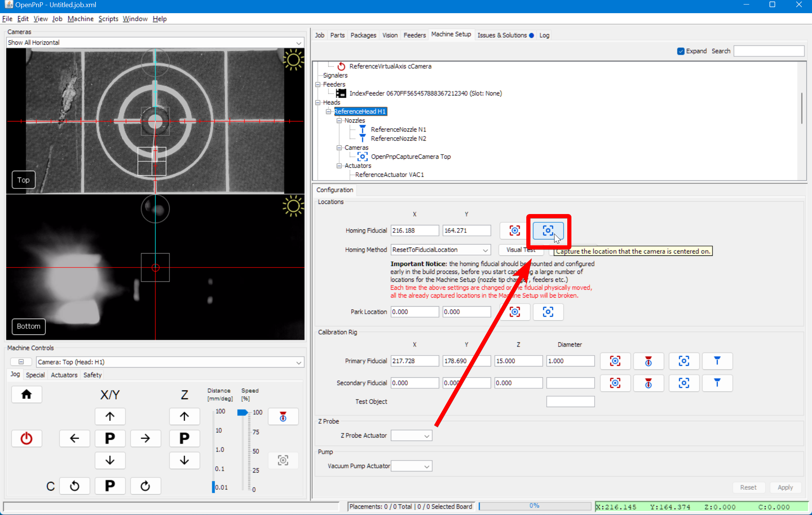Open the Machine menu

pyautogui.click(x=80, y=18)
